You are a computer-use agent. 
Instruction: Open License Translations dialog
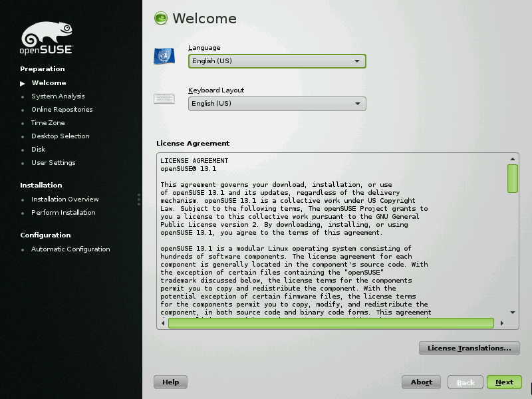(x=469, y=348)
